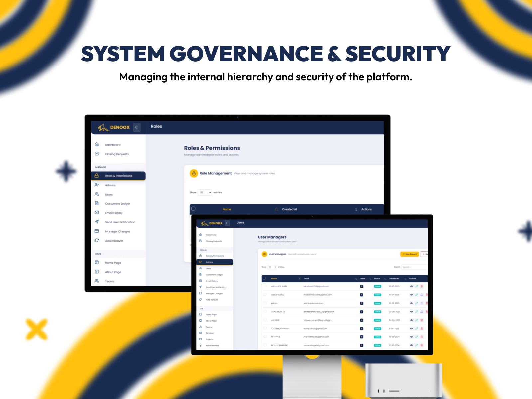Click DENOOX logo in Roles window header
This screenshot has height=399, width=532.
114,127
